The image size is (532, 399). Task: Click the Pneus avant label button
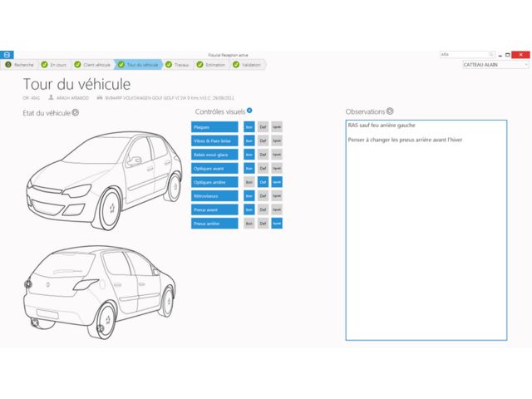coord(214,209)
